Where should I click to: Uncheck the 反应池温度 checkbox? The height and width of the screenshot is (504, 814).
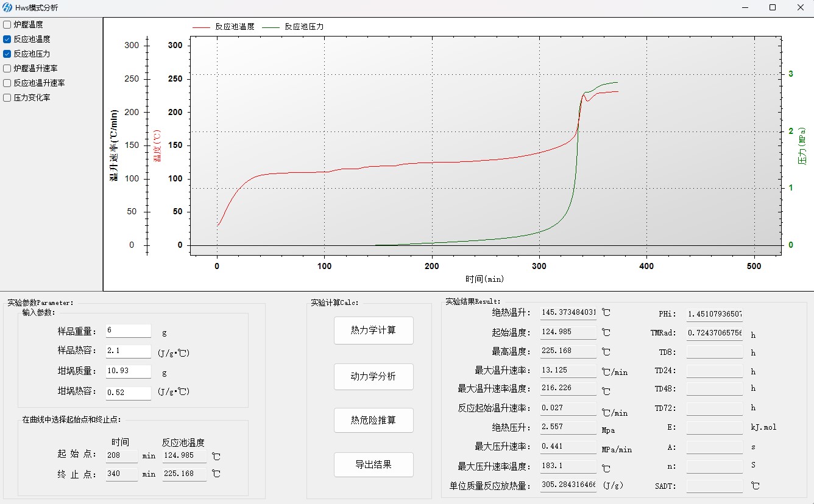point(7,40)
